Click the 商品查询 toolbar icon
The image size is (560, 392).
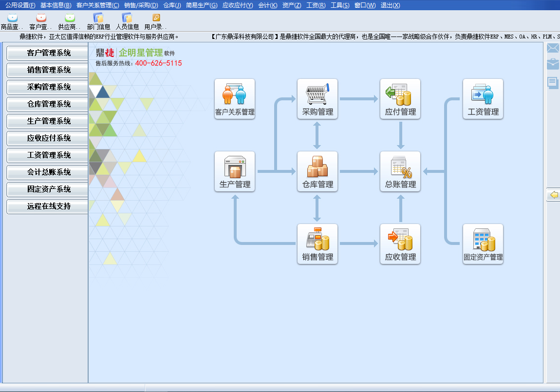pyautogui.click(x=12, y=21)
